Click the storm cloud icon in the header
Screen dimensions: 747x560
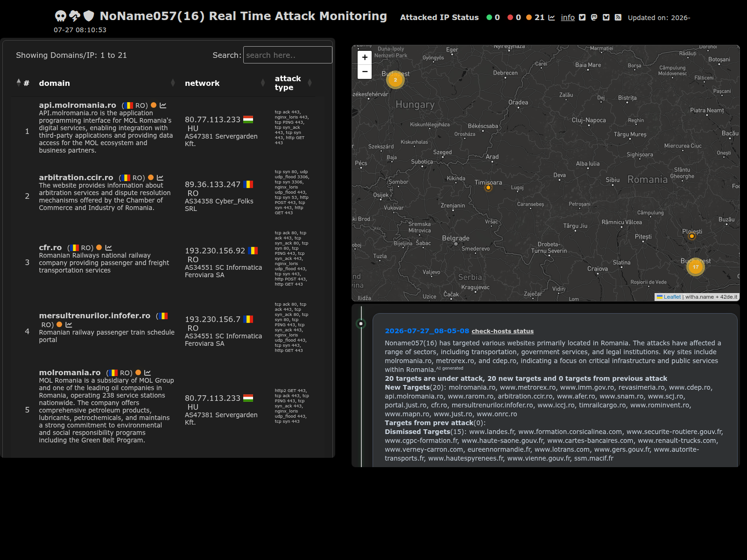[75, 16]
